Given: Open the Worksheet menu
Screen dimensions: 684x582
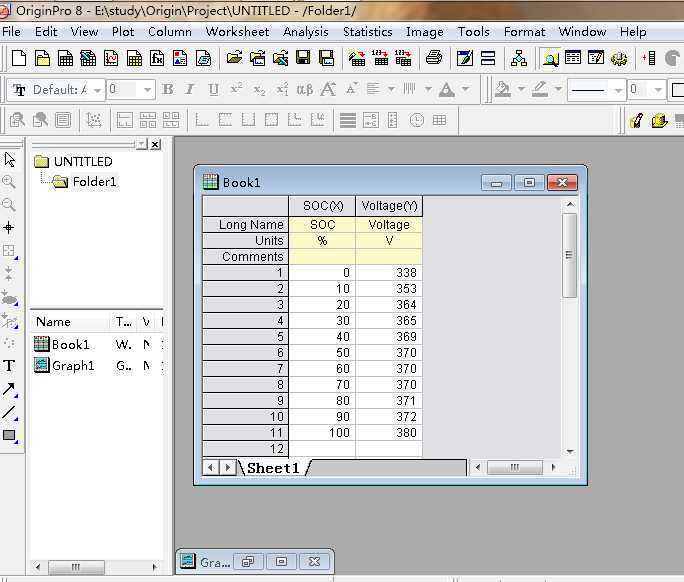Looking at the screenshot, I should point(237,32).
